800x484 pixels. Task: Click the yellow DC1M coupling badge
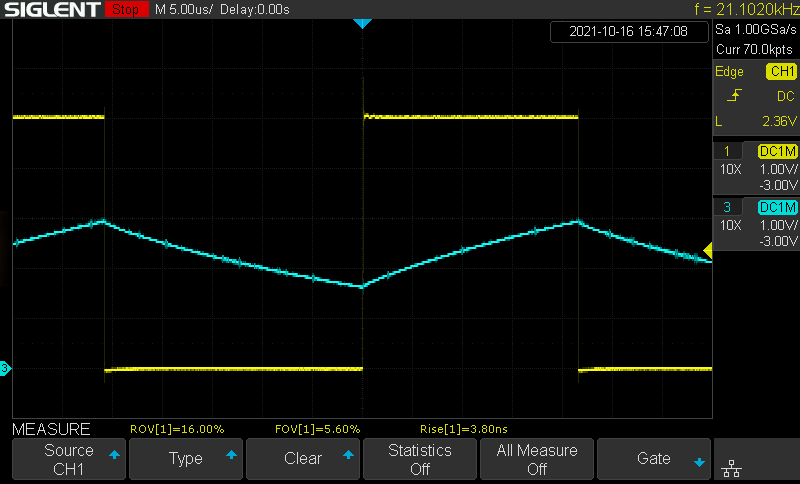tap(778, 151)
